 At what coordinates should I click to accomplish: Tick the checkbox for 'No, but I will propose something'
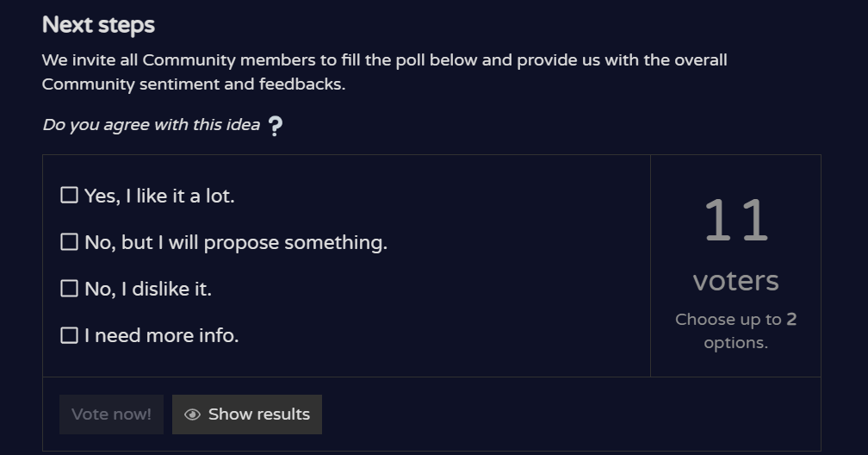pos(69,241)
